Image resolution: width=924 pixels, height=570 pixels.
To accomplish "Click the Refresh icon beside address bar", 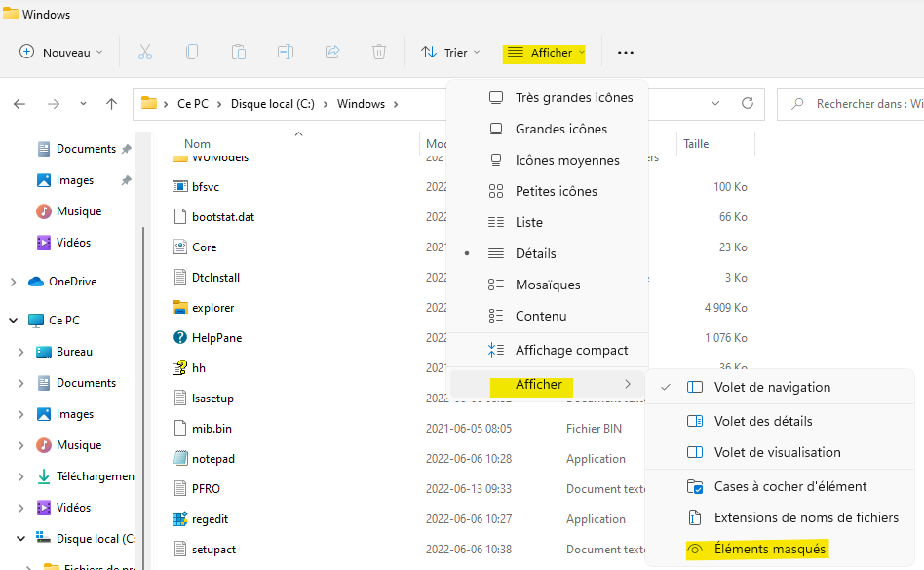I will click(748, 103).
